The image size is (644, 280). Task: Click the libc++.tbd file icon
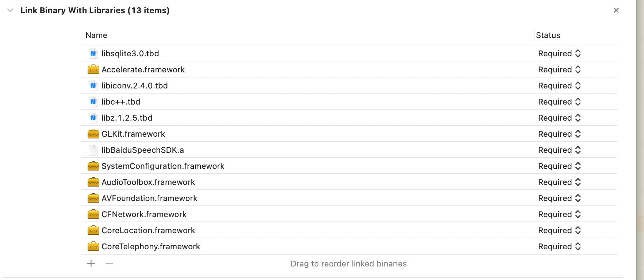93,102
